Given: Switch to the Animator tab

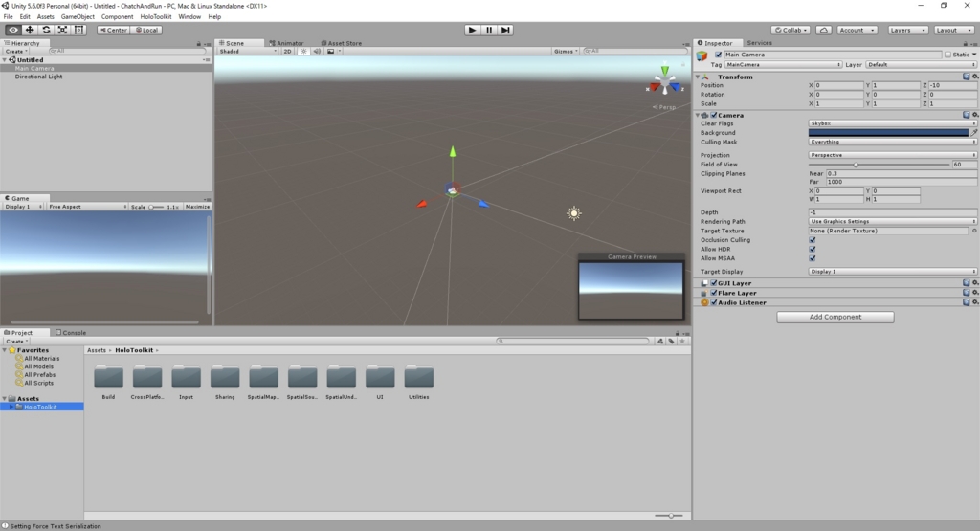Looking at the screenshot, I should pos(286,43).
